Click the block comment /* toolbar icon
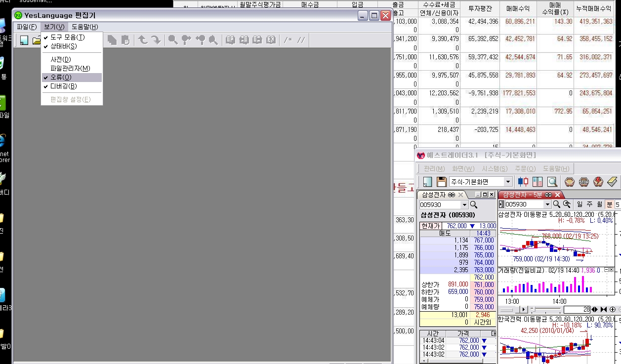621x364 pixels. (x=288, y=40)
